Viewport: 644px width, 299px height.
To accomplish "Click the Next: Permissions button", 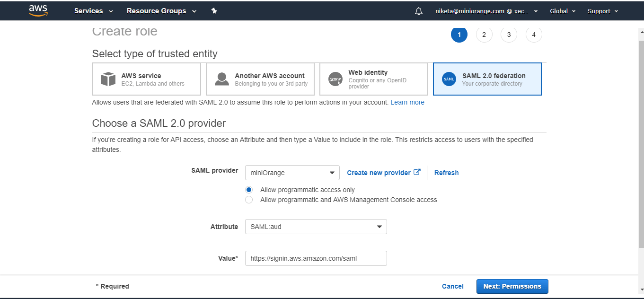I will click(x=512, y=286).
